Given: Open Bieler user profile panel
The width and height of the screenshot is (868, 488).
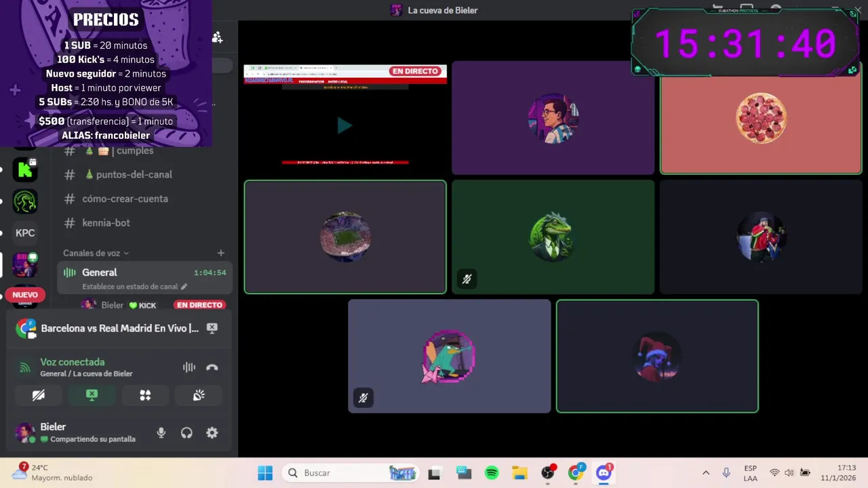Looking at the screenshot, I should pos(78,432).
